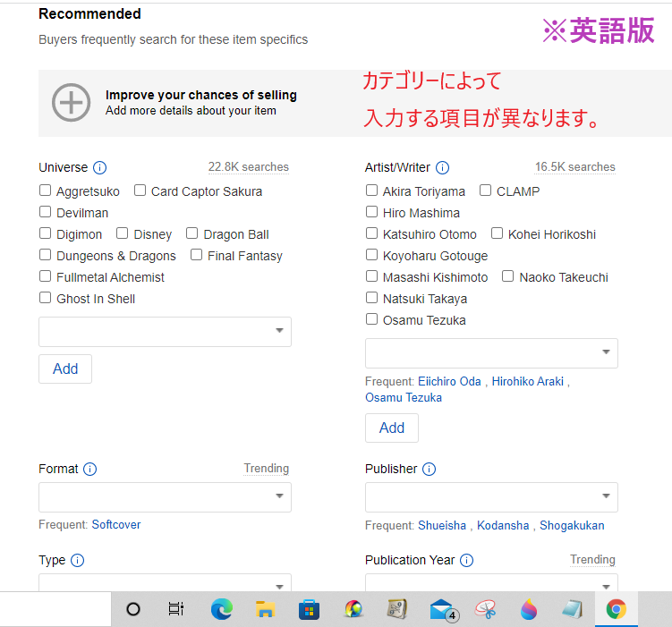Open the Artist/Writer info icon
672x627 pixels.
click(442, 167)
